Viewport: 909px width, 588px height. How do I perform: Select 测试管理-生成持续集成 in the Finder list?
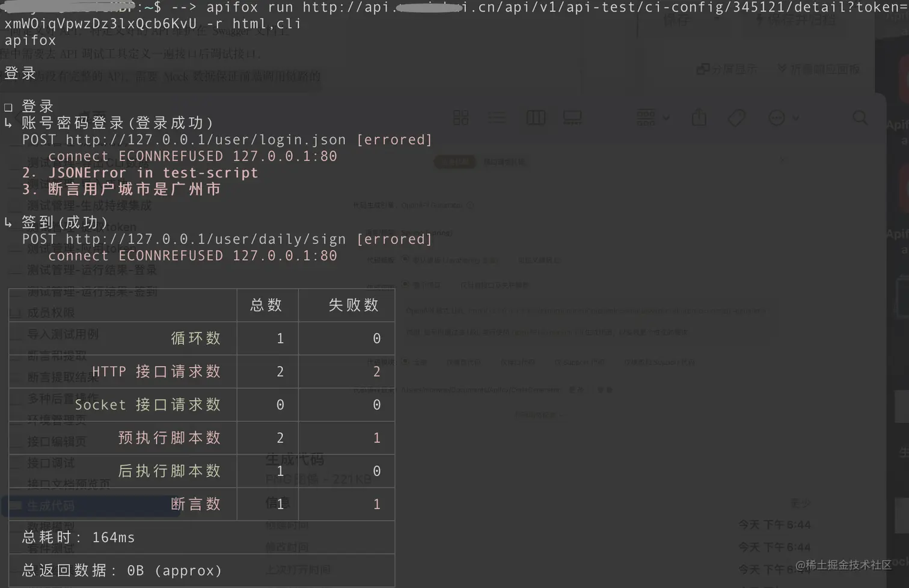click(x=89, y=206)
